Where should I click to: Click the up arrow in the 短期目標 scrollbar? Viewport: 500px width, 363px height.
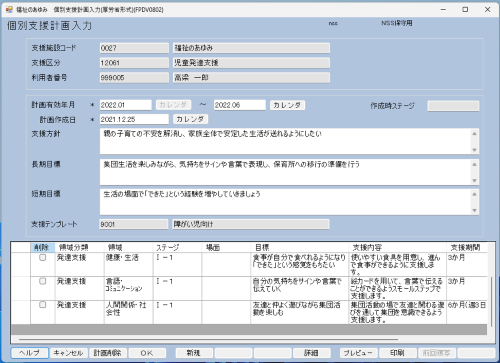[x=475, y=194]
